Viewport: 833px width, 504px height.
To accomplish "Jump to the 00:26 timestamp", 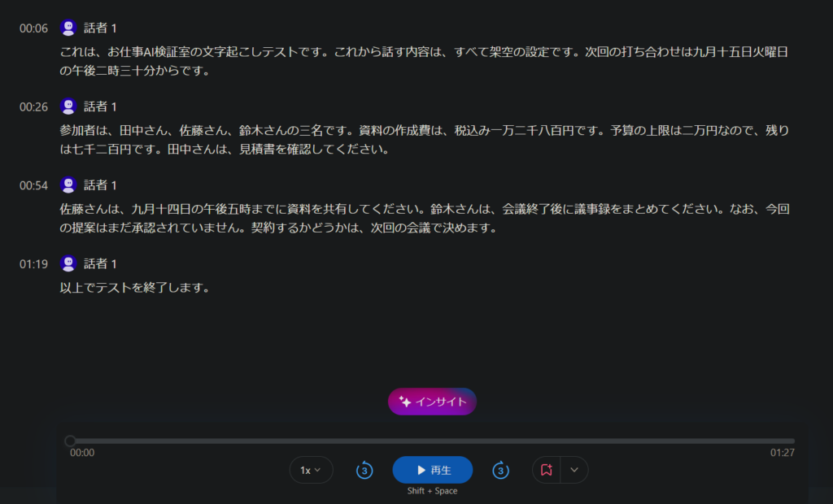I will click(x=33, y=106).
